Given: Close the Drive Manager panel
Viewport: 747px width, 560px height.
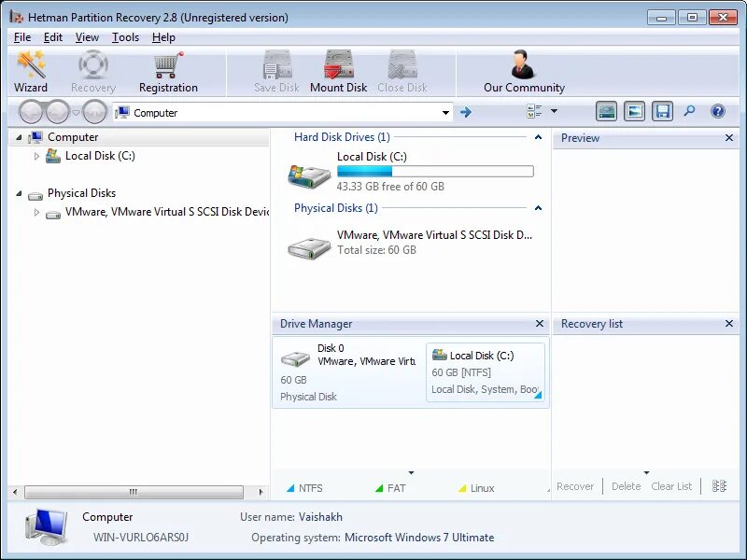Looking at the screenshot, I should [x=540, y=323].
